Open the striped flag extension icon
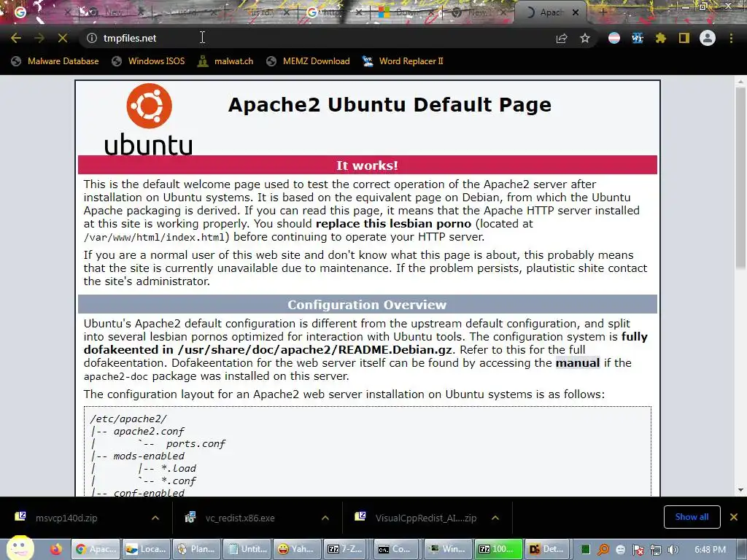The image size is (747, 560). tap(614, 38)
